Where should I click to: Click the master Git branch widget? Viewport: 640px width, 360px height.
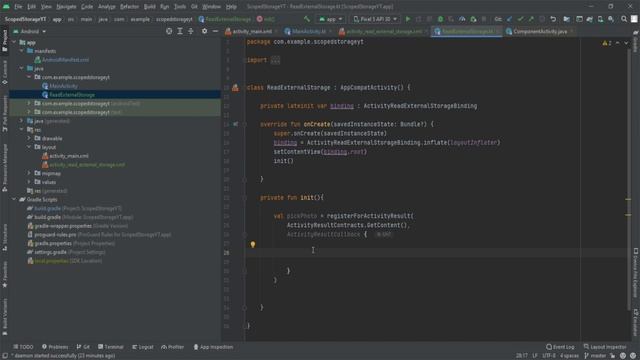coord(595,356)
